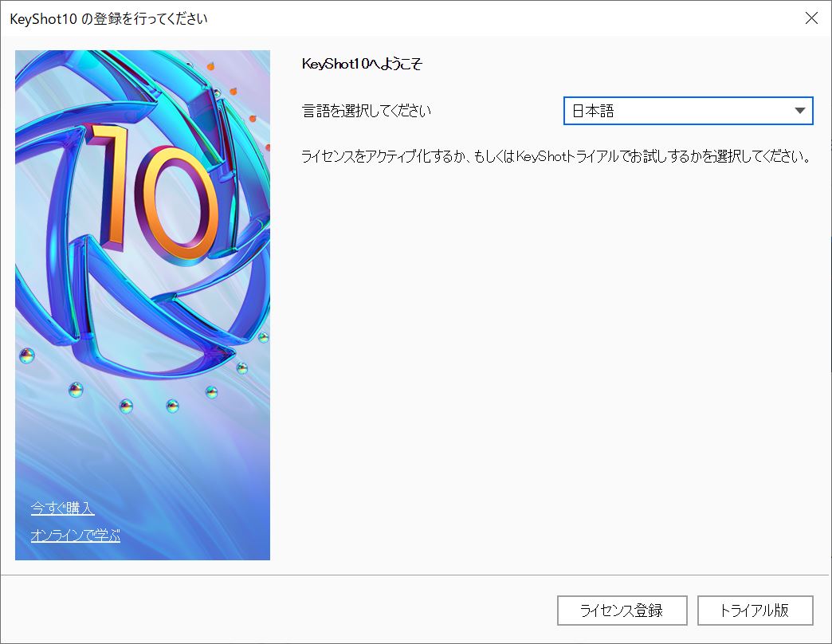Image resolution: width=832 pixels, height=644 pixels.
Task: Click the ライセンス登録 button
Action: pyautogui.click(x=622, y=611)
